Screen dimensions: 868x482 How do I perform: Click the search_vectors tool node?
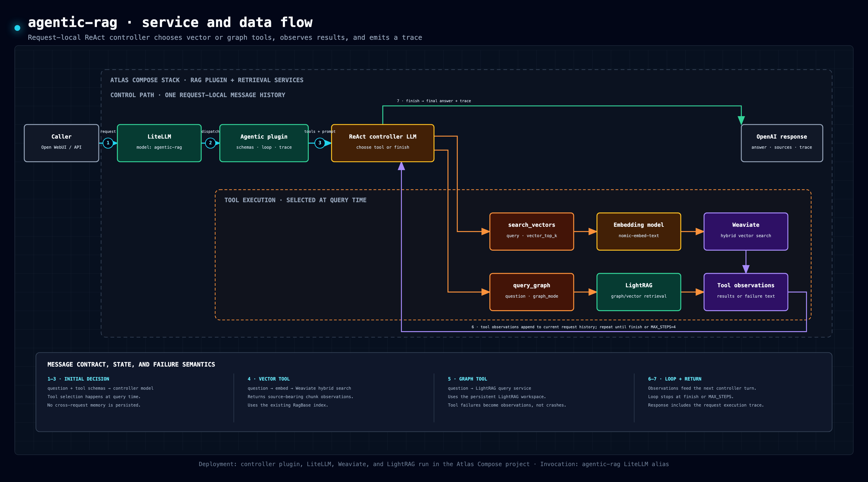(532, 231)
